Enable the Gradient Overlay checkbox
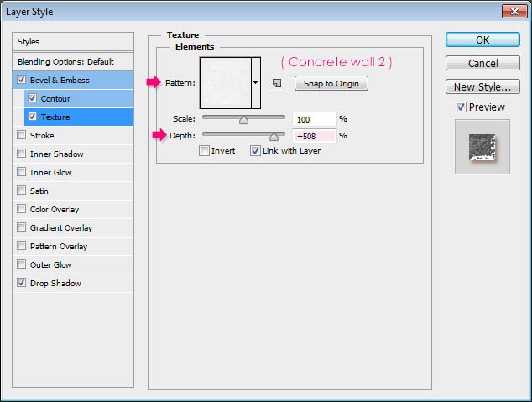Viewport: 532px width, 402px height. pyautogui.click(x=21, y=227)
